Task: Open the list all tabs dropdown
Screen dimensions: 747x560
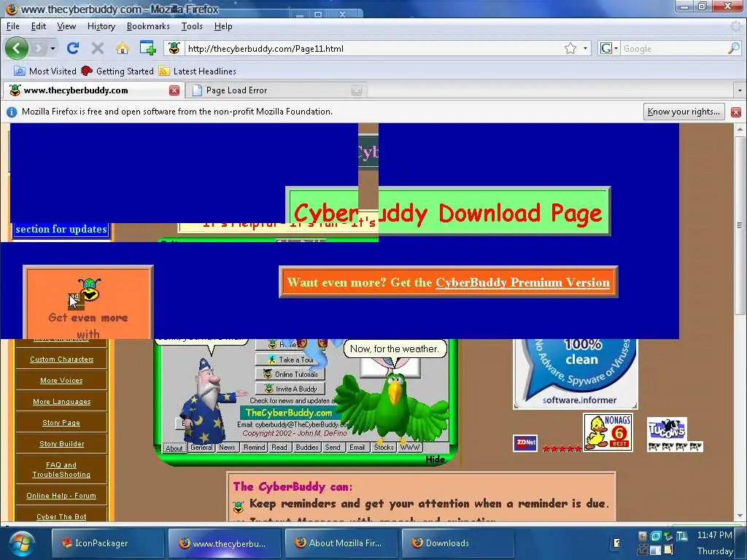Action: tap(740, 90)
